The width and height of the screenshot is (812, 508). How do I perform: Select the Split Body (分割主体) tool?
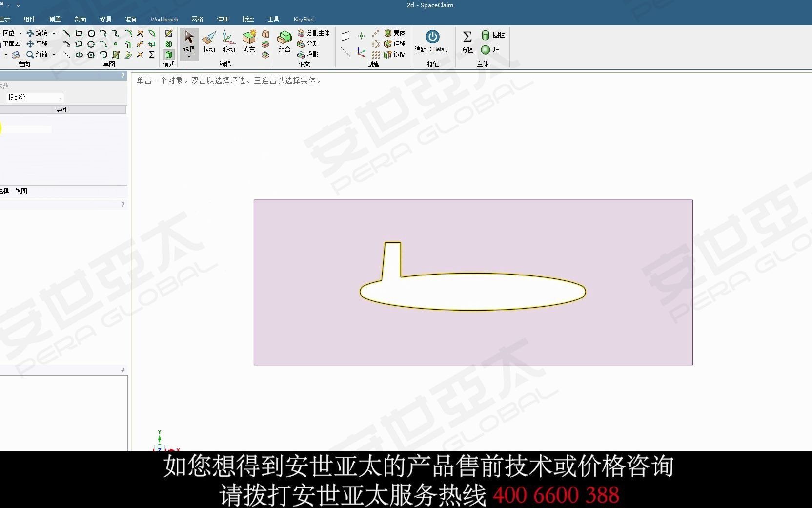click(315, 33)
